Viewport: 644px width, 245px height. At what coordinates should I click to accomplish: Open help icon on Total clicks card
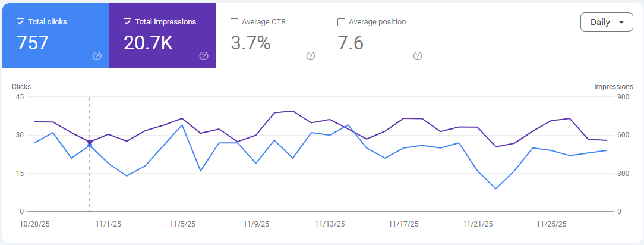tap(97, 56)
